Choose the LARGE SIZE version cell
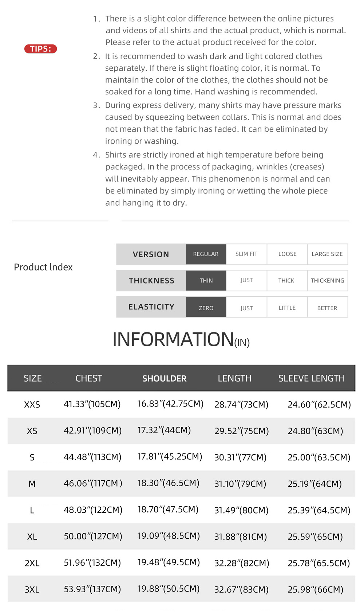 pos(327,254)
